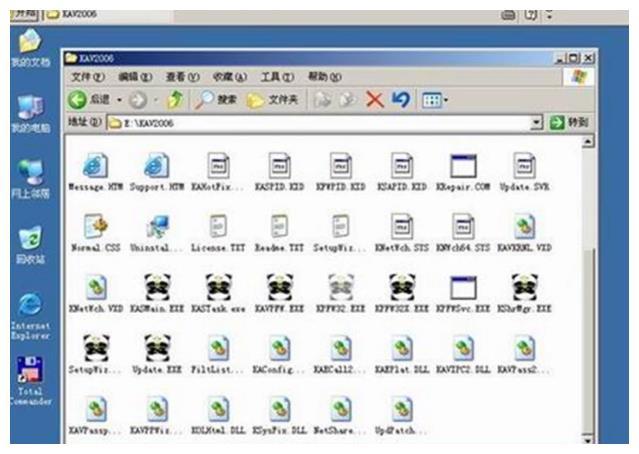Open the Views button dropdown arrow
This screenshot has height=454, width=639.
(x=446, y=100)
